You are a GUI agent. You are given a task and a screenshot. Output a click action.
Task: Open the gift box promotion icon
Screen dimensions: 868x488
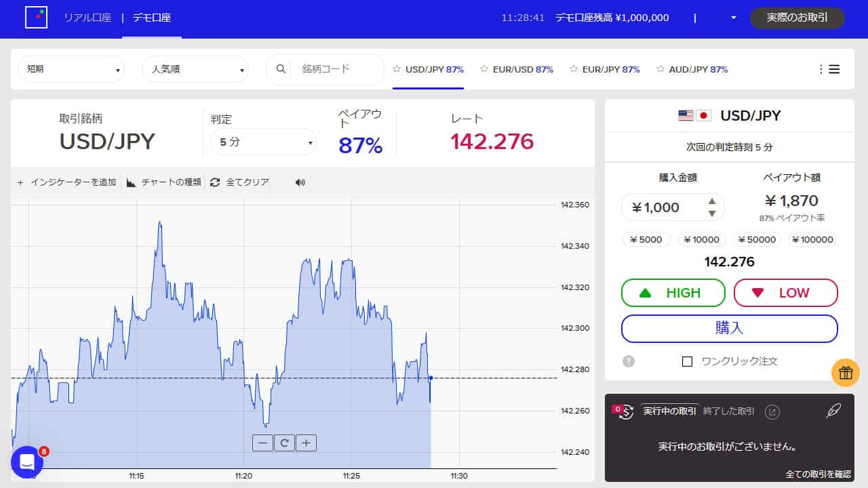point(846,373)
